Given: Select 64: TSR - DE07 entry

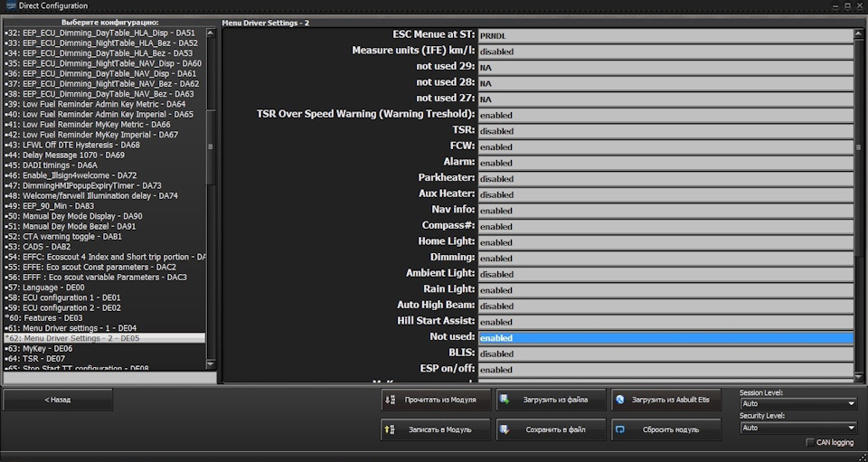Looking at the screenshot, I should coord(104,359).
